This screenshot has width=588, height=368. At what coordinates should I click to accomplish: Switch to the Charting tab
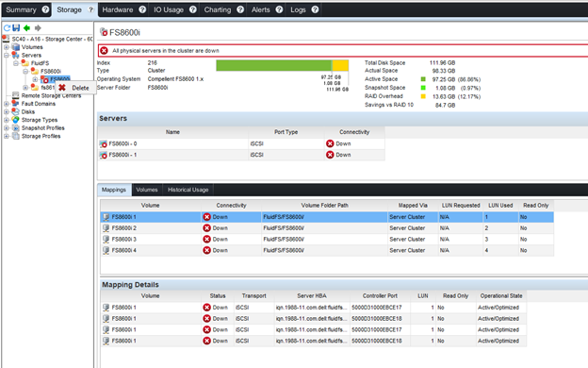(218, 9)
